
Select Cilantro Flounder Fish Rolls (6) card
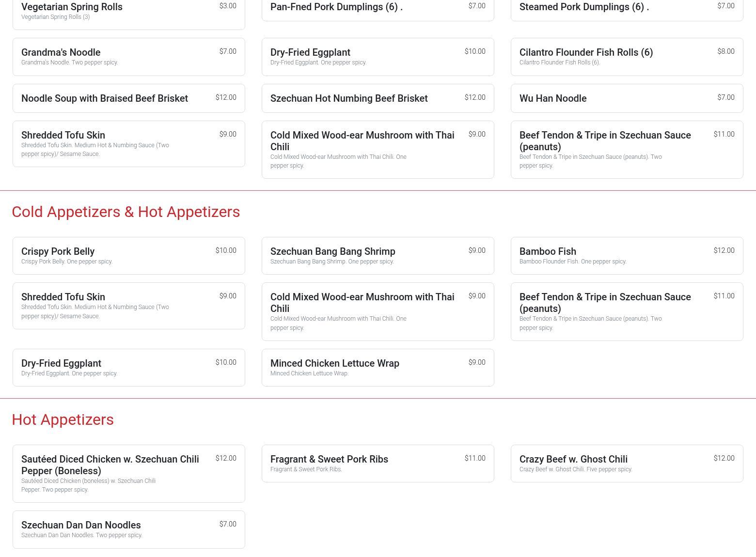pyautogui.click(x=627, y=57)
